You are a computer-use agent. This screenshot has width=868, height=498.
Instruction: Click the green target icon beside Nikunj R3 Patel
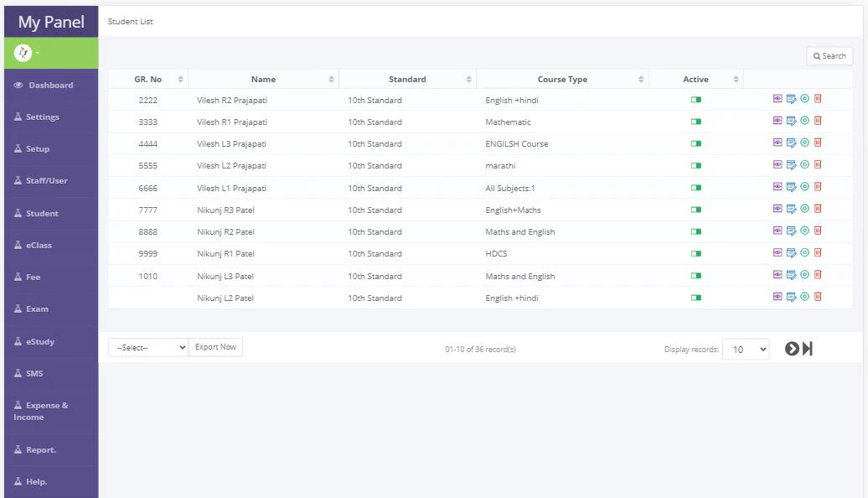tap(804, 210)
